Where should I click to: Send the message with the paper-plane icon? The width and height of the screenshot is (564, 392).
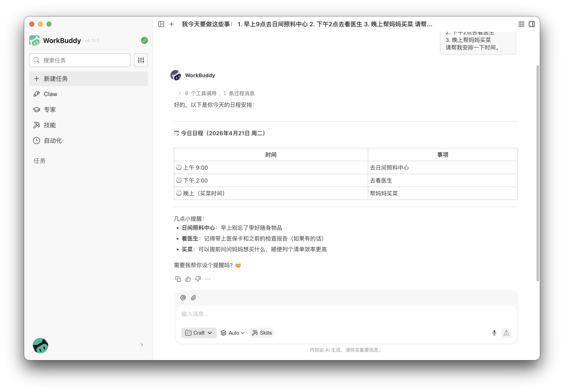pyautogui.click(x=506, y=333)
